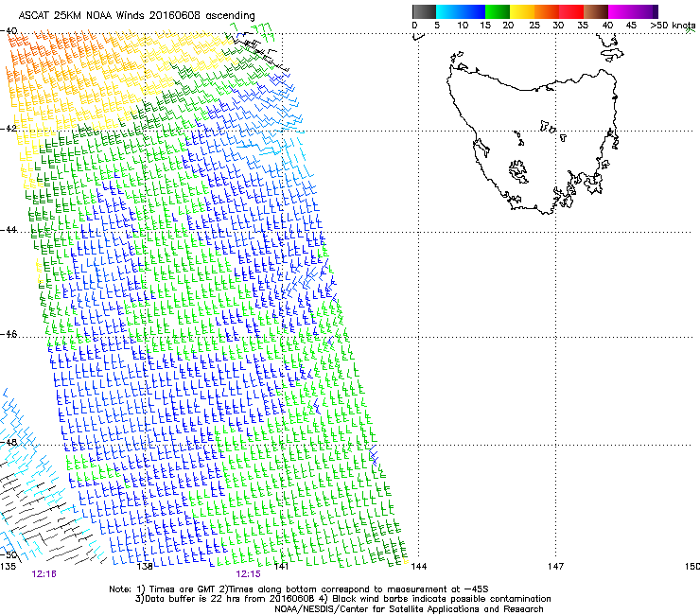Click the 'Times are GMT' note line
Image resolution: width=700 pixels, height=615 pixels.
point(299,589)
